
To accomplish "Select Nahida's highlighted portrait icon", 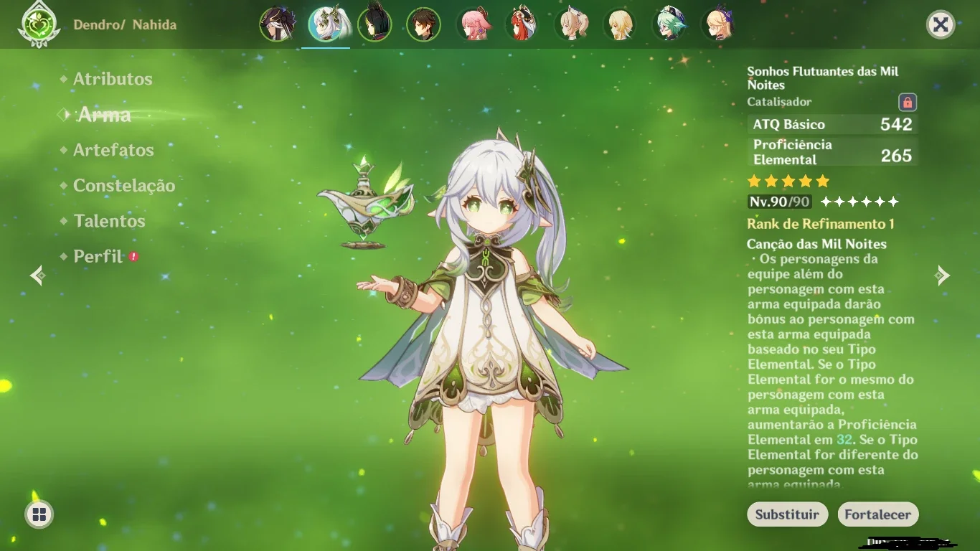I will (x=326, y=24).
